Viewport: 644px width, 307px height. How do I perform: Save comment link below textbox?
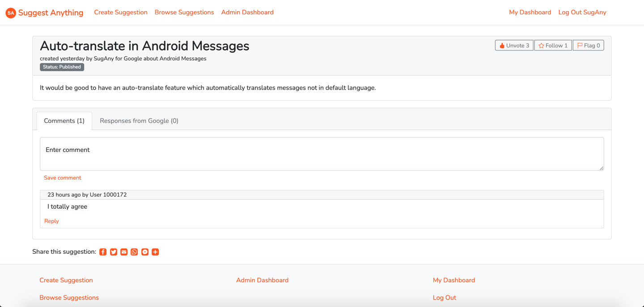point(63,178)
